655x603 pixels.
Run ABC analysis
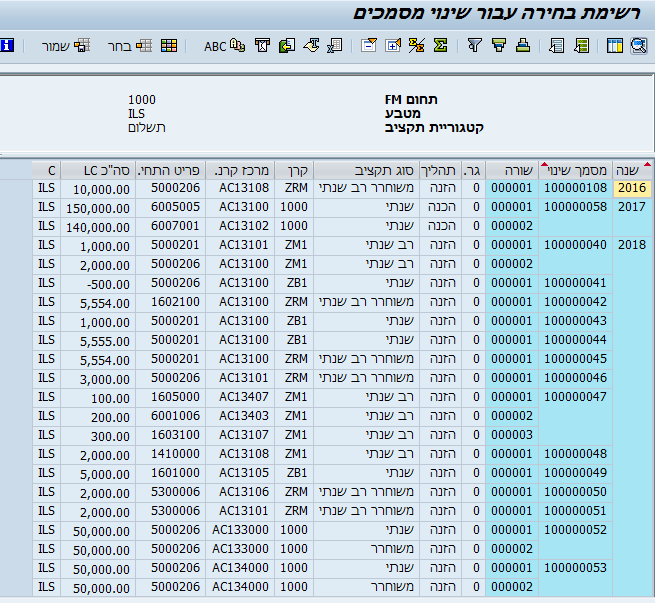coord(225,46)
